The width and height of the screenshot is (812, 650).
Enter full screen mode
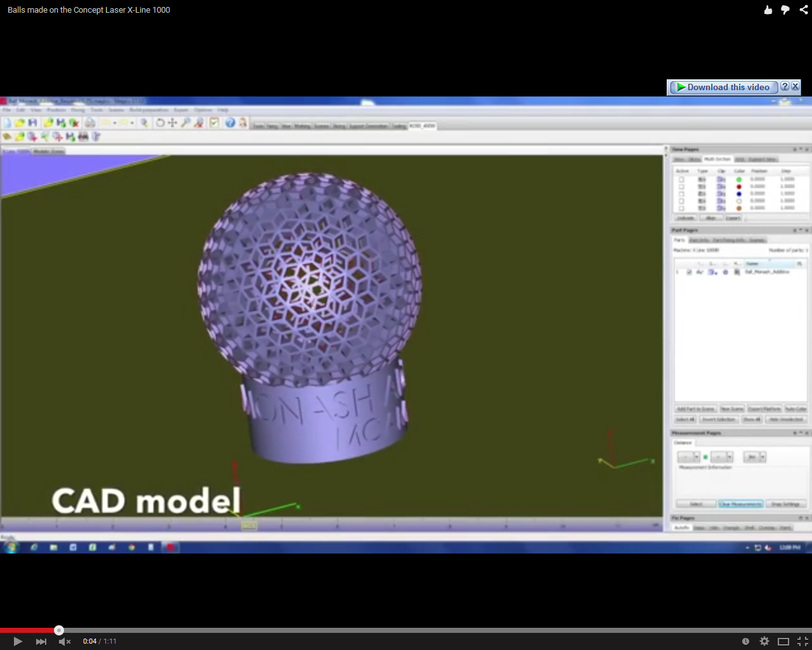(802, 641)
